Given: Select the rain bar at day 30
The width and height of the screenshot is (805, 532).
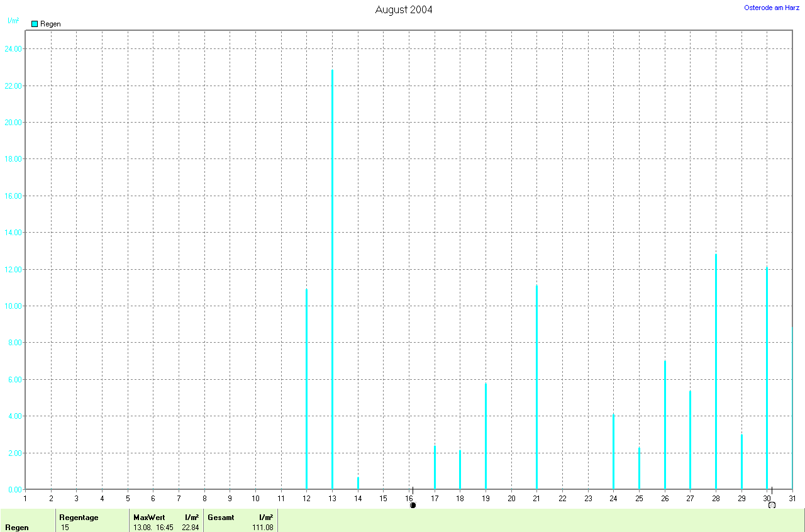Looking at the screenshot, I should (x=767, y=377).
